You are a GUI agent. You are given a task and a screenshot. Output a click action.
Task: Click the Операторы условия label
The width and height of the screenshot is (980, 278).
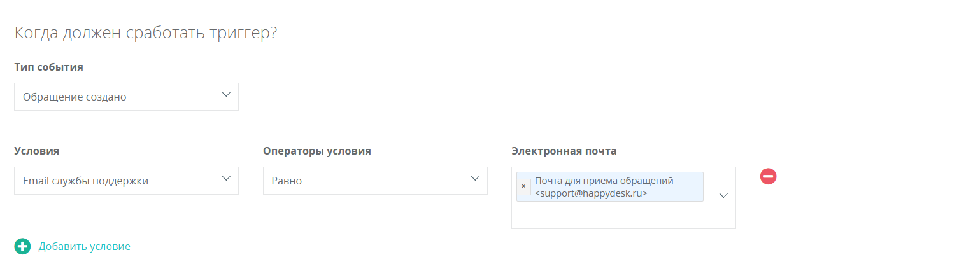click(x=317, y=151)
